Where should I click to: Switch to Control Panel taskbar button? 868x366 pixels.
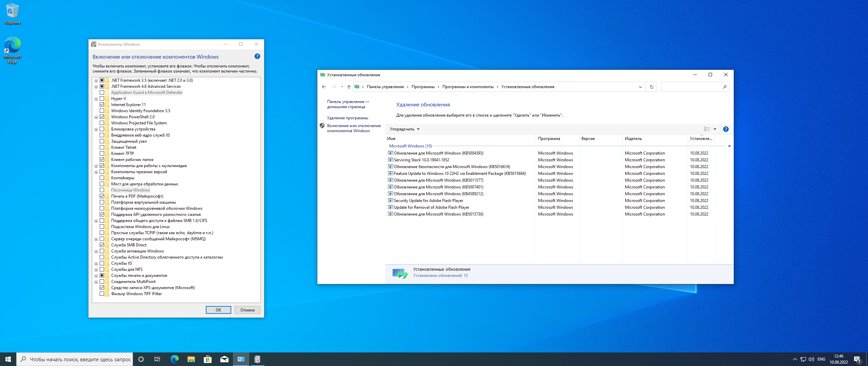(241, 359)
